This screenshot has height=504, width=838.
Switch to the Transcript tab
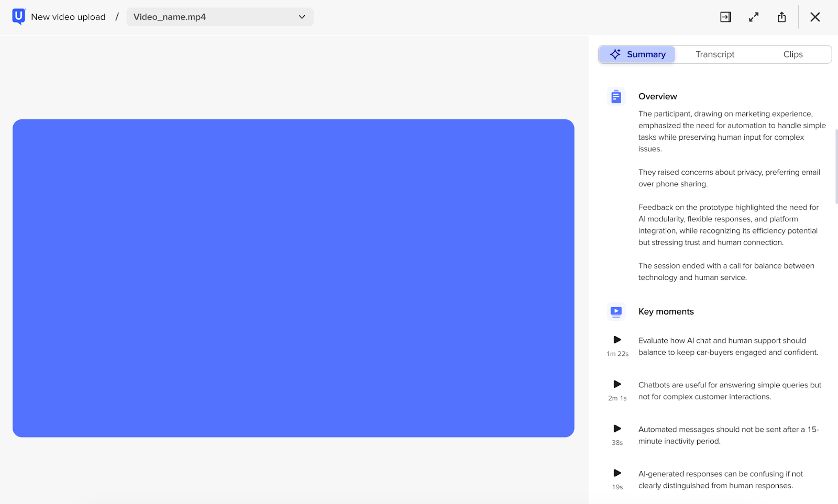tap(714, 54)
